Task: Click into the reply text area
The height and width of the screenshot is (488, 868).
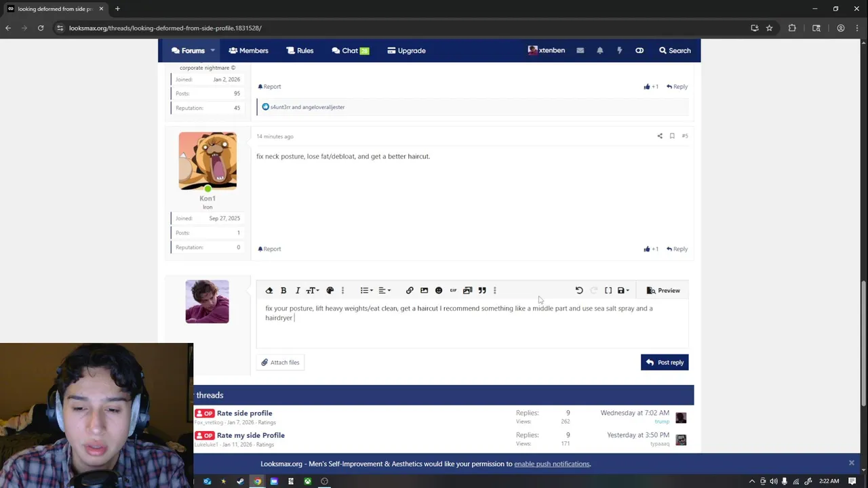Action: coord(472,324)
